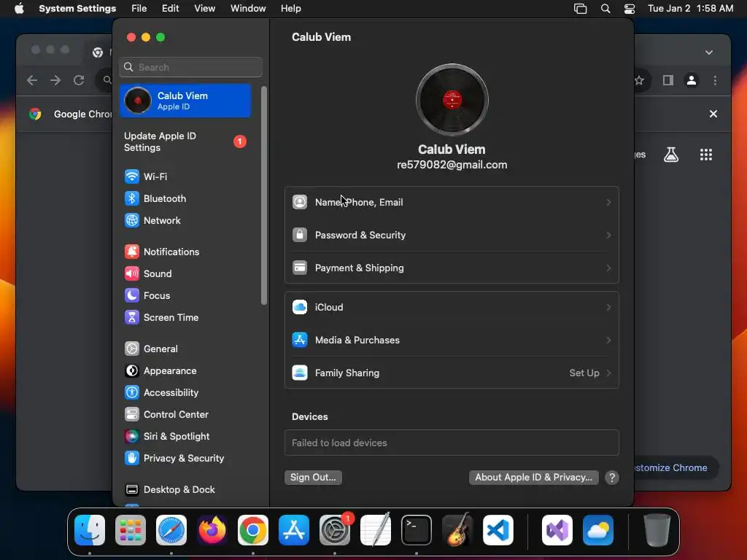The height and width of the screenshot is (560, 747).
Task: Reload page in Chrome window
Action: (79, 80)
